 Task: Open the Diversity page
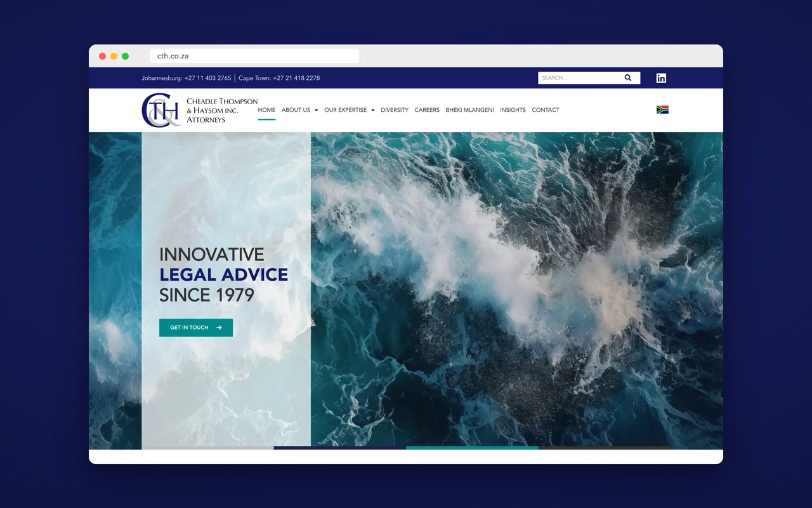point(395,110)
